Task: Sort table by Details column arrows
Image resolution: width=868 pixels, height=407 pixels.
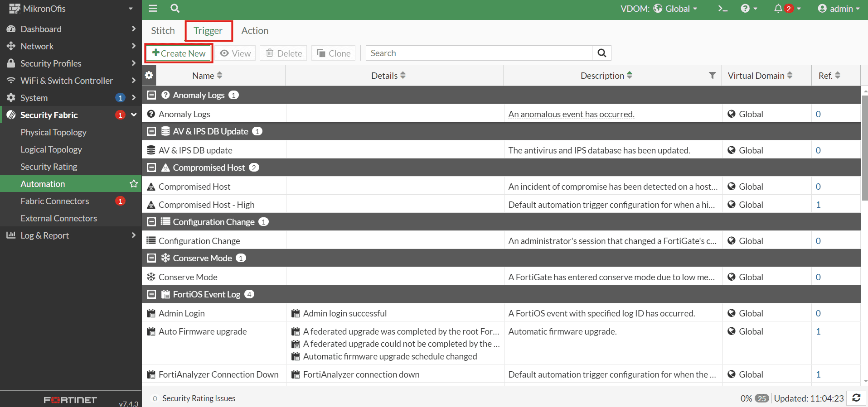Action: (403, 75)
